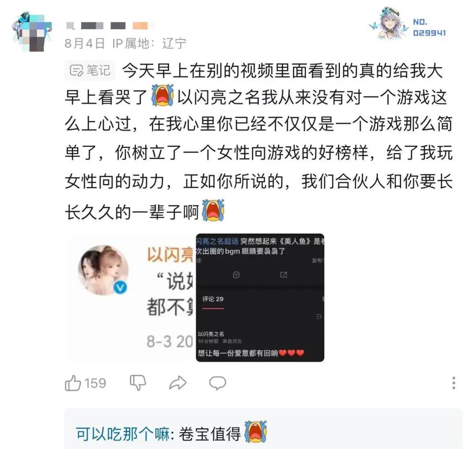Like the comment with 159 likes

(73, 383)
